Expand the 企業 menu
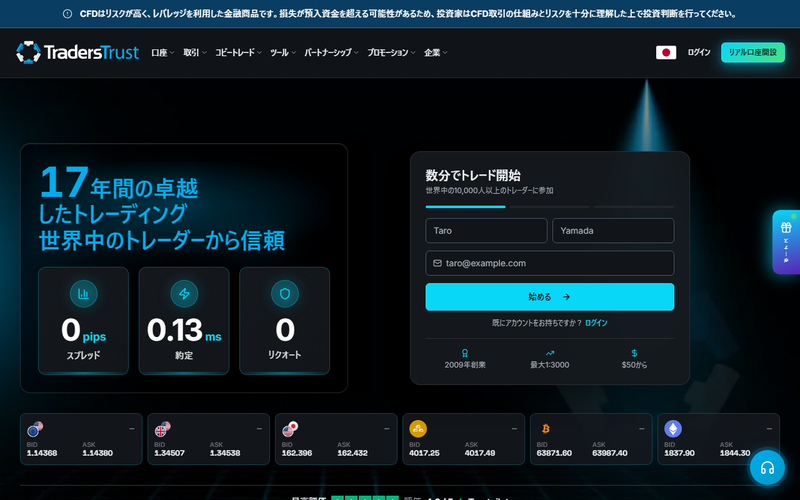This screenshot has width=800, height=500. click(436, 53)
